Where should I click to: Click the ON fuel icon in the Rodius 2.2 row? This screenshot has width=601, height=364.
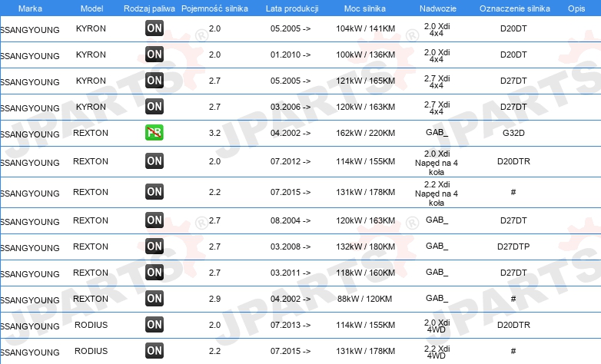[x=154, y=351]
